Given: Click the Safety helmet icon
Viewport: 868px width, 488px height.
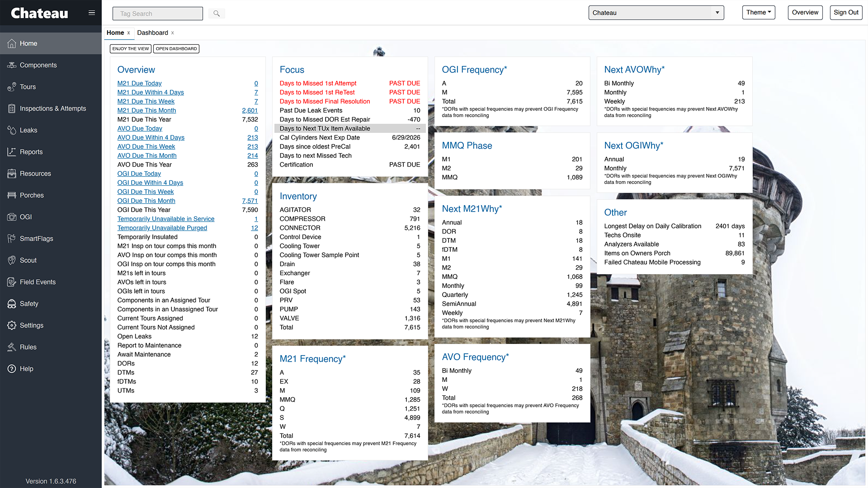Looking at the screenshot, I should pyautogui.click(x=12, y=304).
